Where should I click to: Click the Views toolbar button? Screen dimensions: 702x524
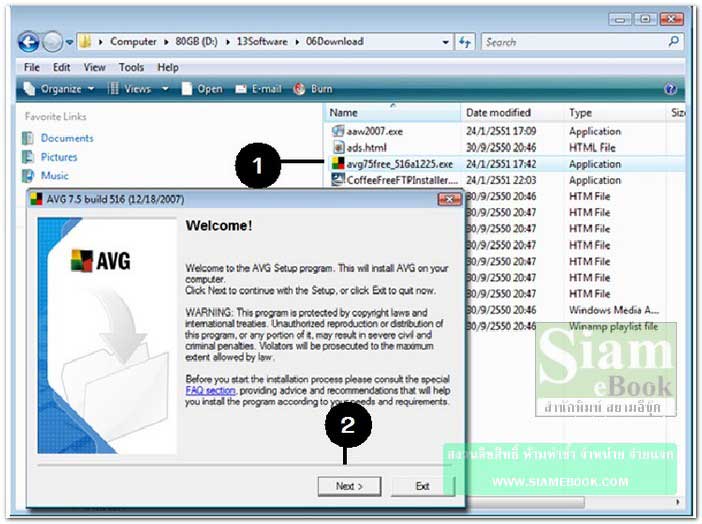130,89
